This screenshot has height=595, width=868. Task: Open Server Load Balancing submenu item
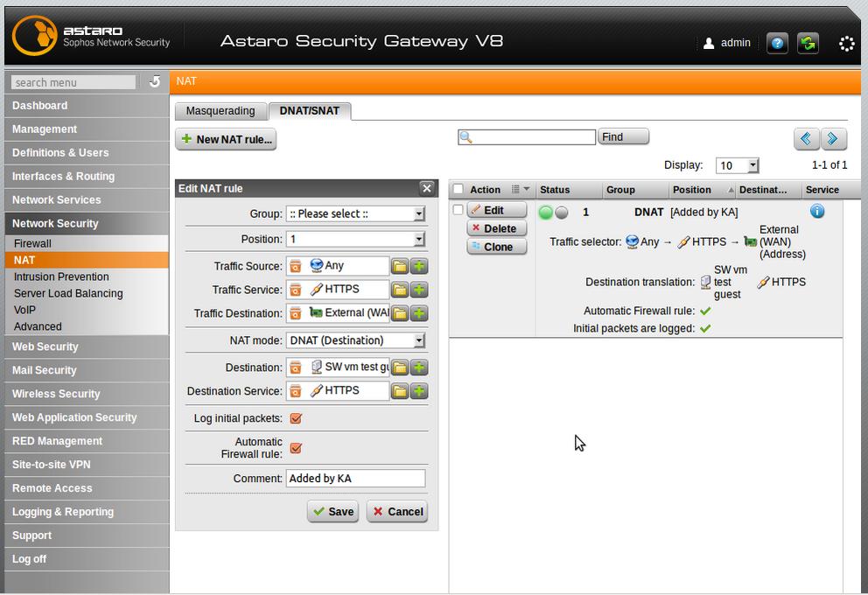[87, 293]
